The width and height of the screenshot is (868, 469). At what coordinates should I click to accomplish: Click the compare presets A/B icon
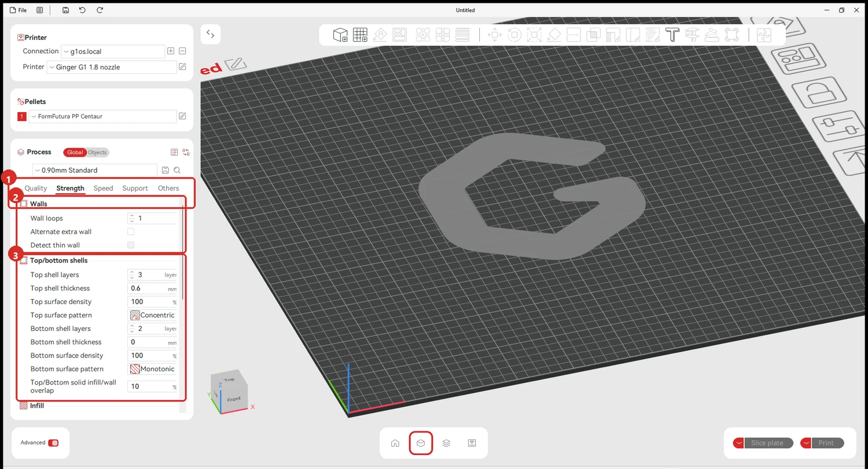[x=186, y=152]
